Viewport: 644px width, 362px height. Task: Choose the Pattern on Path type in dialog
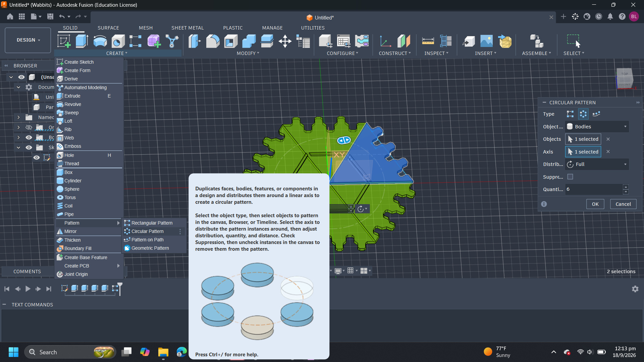pyautogui.click(x=596, y=114)
